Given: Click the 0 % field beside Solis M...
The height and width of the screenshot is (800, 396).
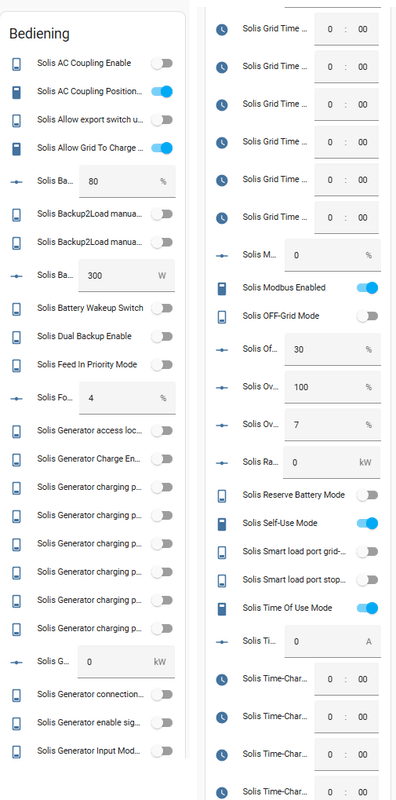Looking at the screenshot, I should 333,255.
